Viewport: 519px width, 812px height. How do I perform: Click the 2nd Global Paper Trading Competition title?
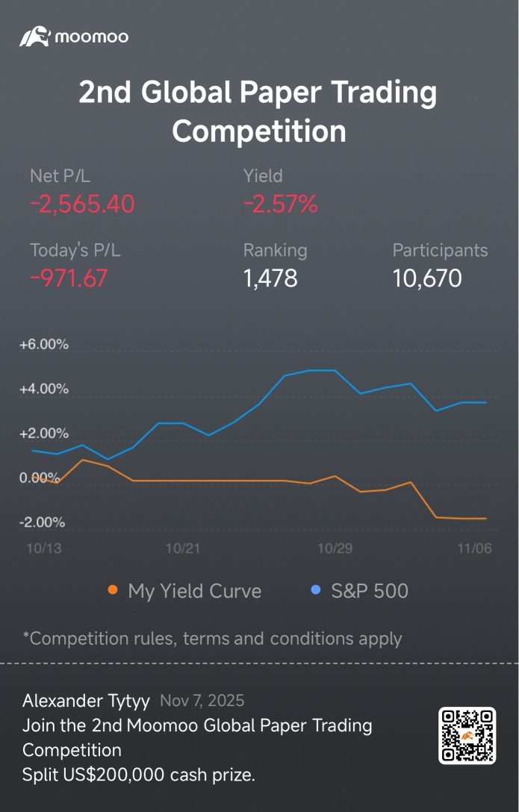[x=258, y=112]
